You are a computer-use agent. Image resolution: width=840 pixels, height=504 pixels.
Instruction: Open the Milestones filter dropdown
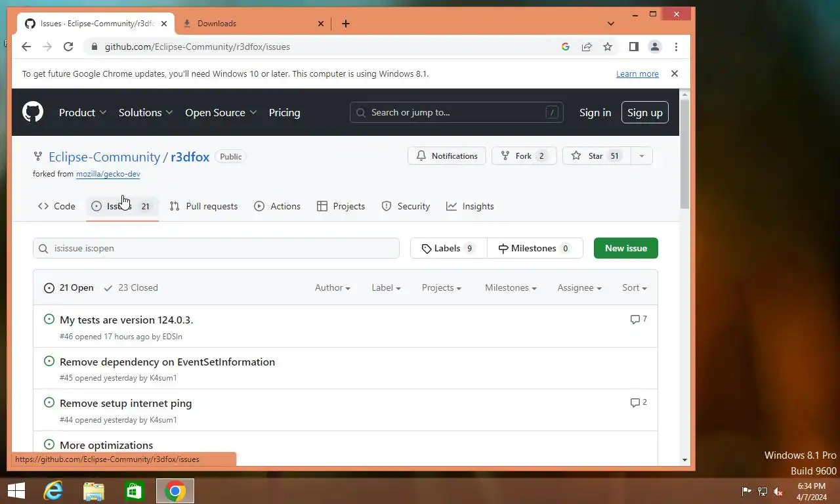(511, 287)
